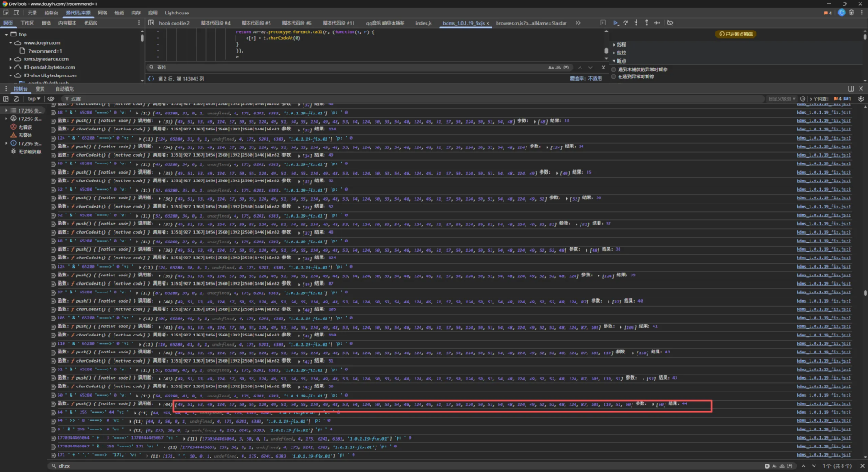
Task: Enable pause on uncaught exceptions checkbox
Action: 615,69
